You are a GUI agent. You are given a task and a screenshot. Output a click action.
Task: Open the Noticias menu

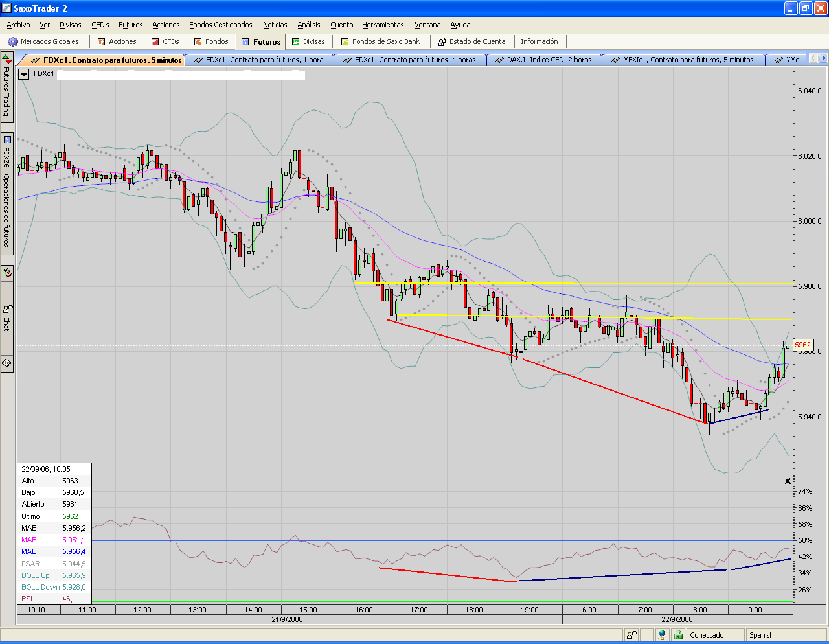tap(275, 25)
